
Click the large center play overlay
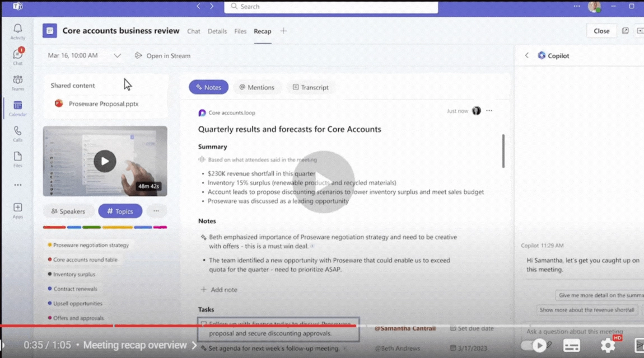click(x=323, y=182)
